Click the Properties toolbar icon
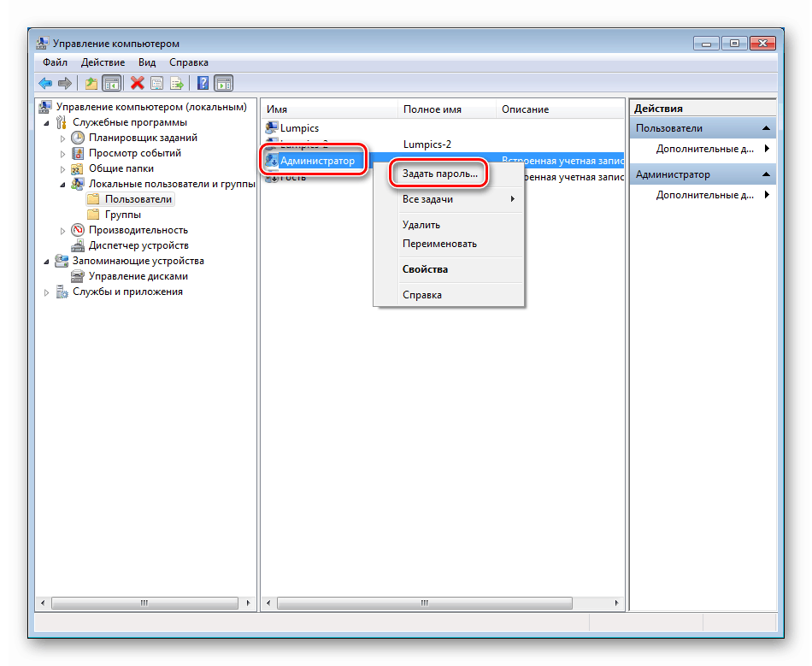The width and height of the screenshot is (812, 666). click(157, 83)
